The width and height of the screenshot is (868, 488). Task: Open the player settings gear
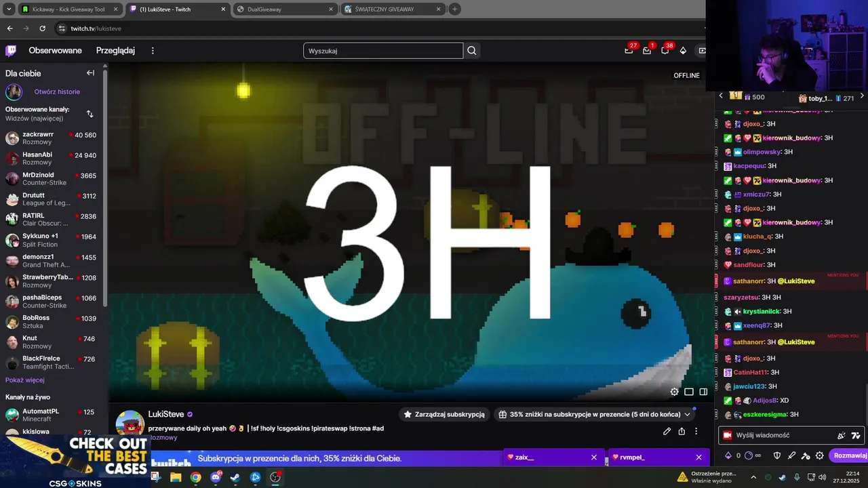click(x=674, y=392)
